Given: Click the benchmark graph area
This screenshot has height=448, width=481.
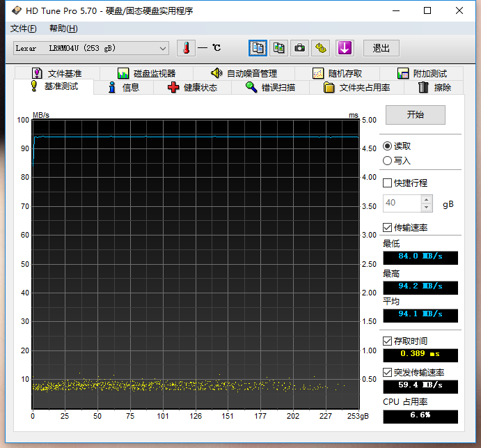Looking at the screenshot, I should [196, 264].
